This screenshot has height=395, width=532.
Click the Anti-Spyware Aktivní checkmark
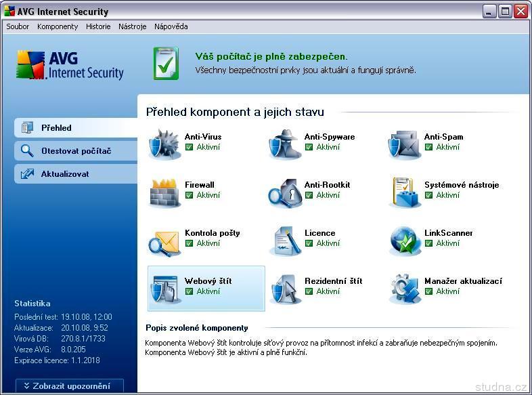click(309, 147)
